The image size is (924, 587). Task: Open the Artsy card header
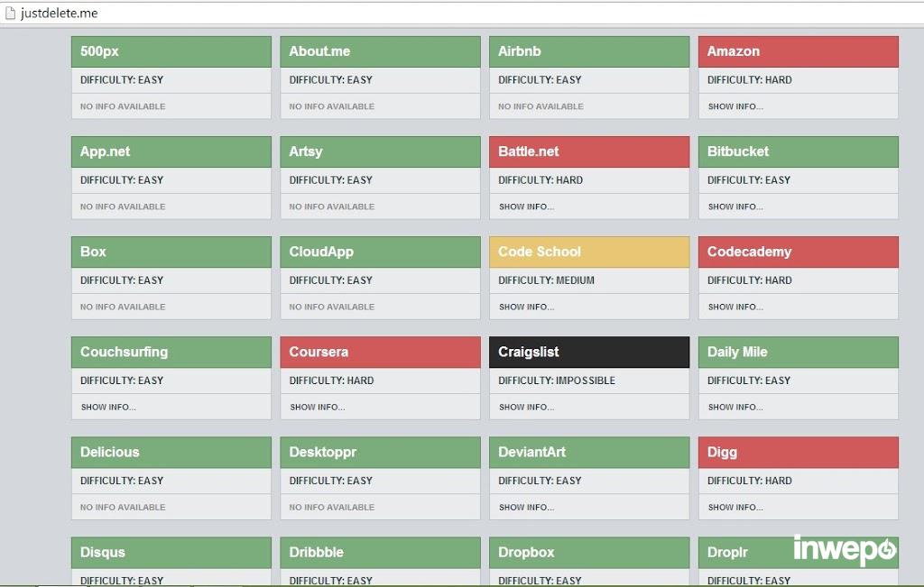(380, 151)
